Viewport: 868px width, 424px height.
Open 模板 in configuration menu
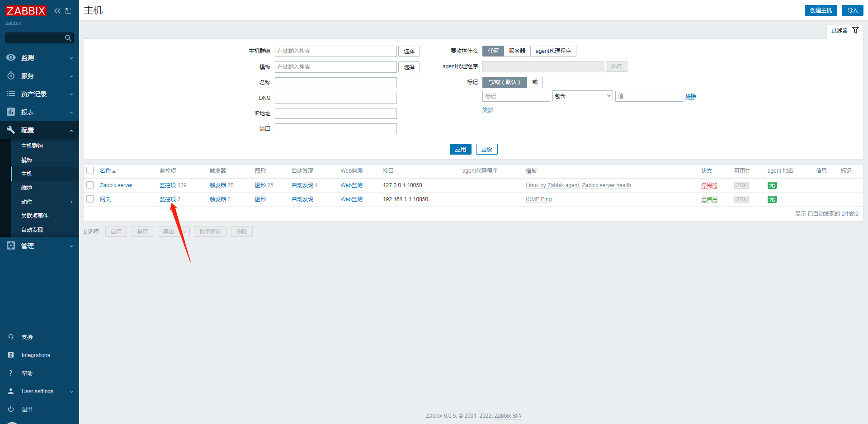[x=45, y=160]
